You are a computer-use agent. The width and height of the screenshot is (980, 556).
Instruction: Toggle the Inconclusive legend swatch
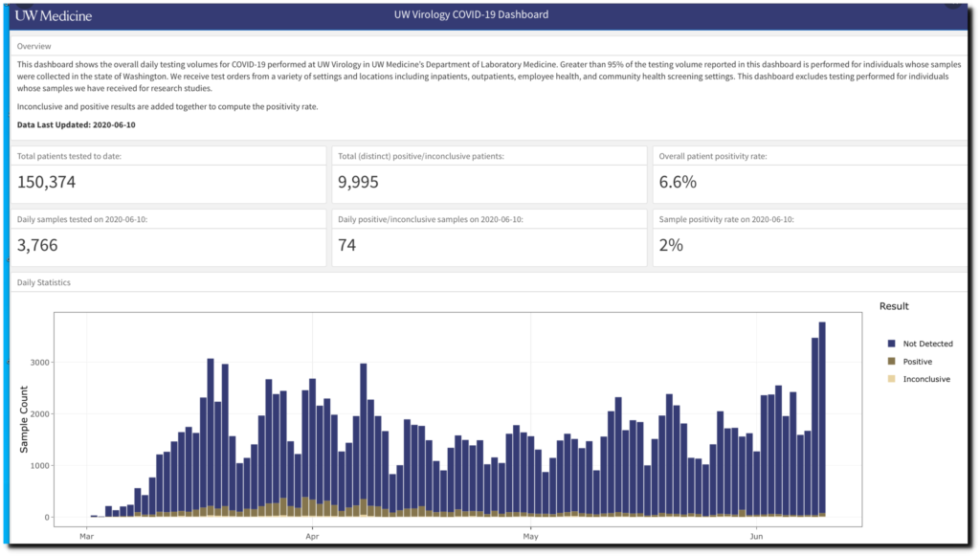pyautogui.click(x=891, y=379)
